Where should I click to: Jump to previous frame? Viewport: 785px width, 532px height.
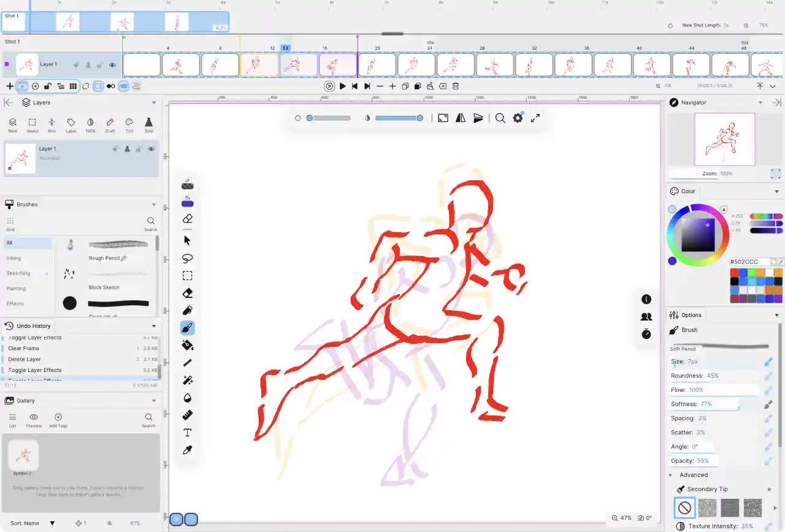coord(354,86)
